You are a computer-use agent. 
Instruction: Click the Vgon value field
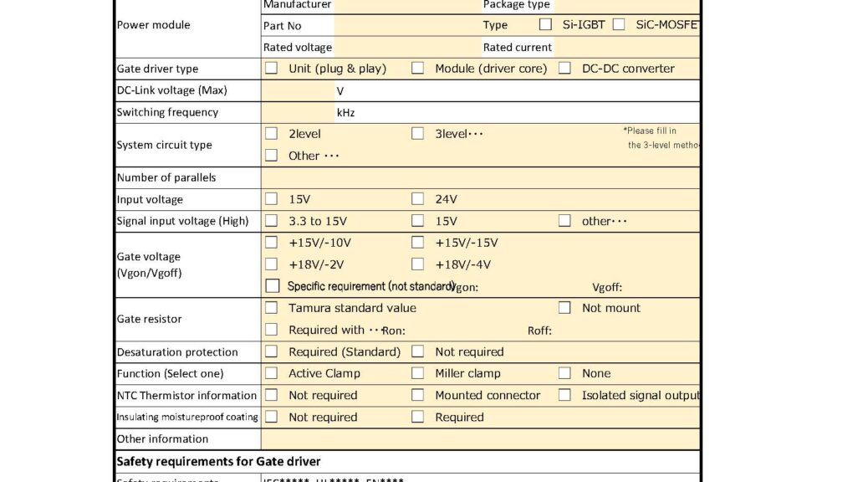coord(534,287)
